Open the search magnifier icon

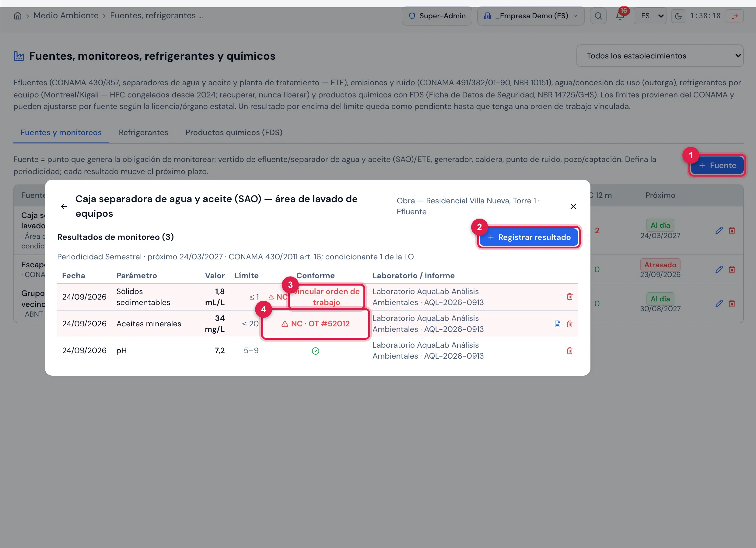pos(598,16)
